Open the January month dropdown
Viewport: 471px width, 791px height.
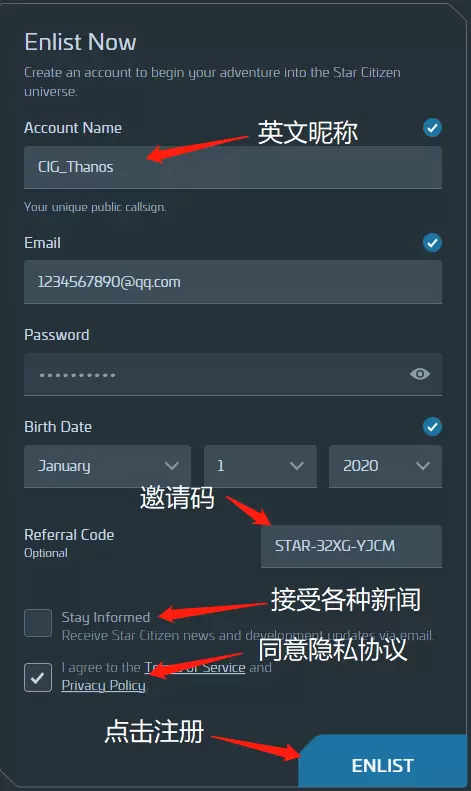[x=107, y=466]
